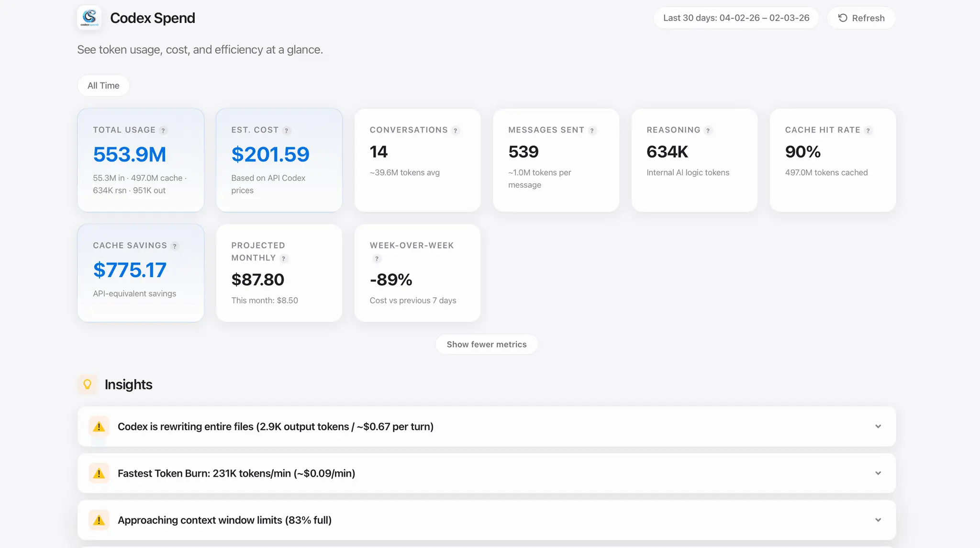This screenshot has width=980, height=548.
Task: Click '497.0M tokens cached' caption
Action: coord(826,172)
